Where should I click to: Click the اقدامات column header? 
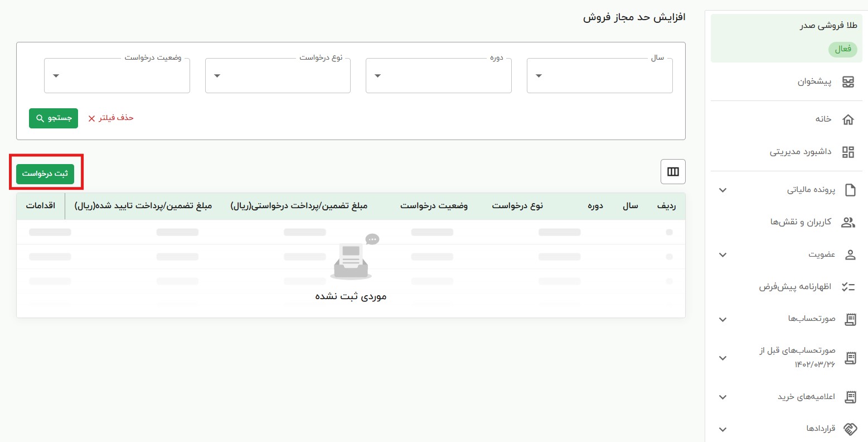(x=41, y=206)
